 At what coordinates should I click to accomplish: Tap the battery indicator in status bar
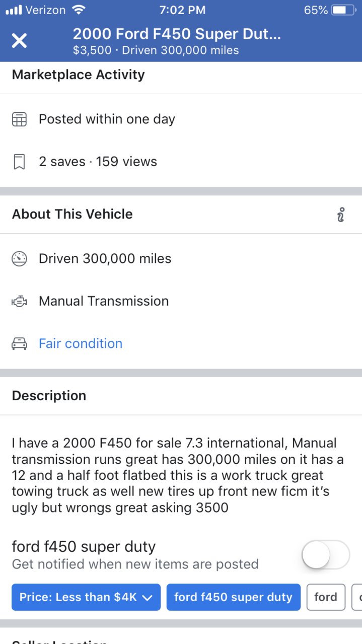(x=343, y=10)
